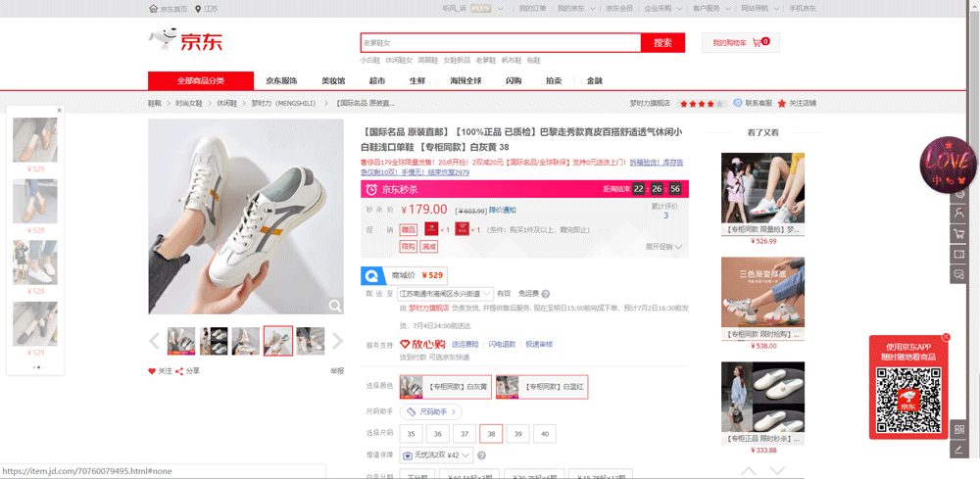The height and width of the screenshot is (479, 980).
Task: Open 全部商品分类 category menu
Action: 201,81
